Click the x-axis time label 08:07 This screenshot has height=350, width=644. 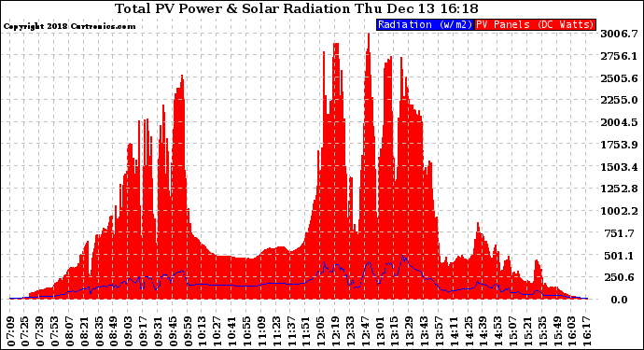[x=70, y=331]
